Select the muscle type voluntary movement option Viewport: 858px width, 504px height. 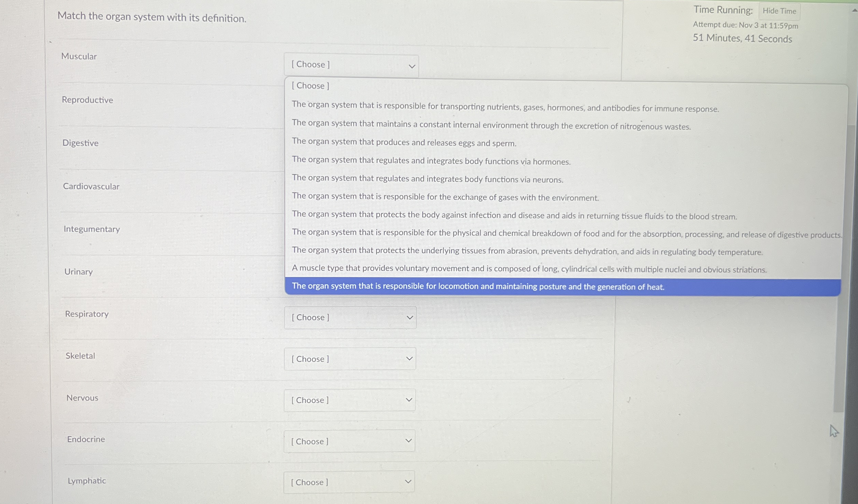[x=529, y=269]
